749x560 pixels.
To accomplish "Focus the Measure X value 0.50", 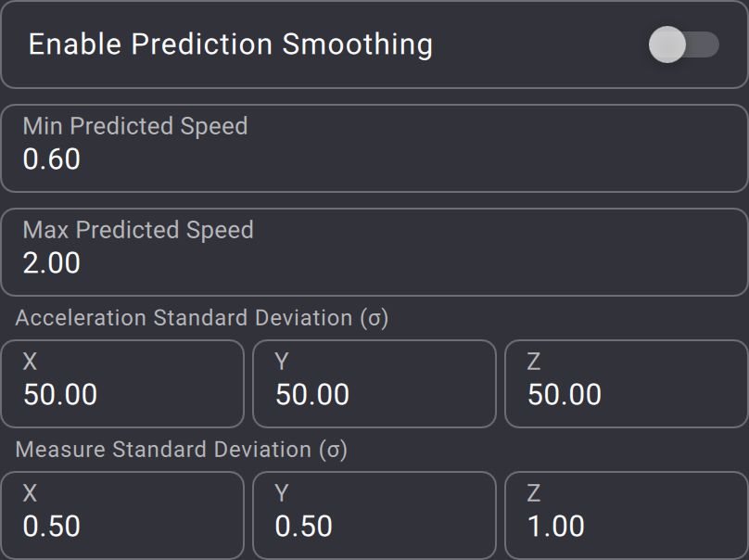I will pyautogui.click(x=52, y=527).
